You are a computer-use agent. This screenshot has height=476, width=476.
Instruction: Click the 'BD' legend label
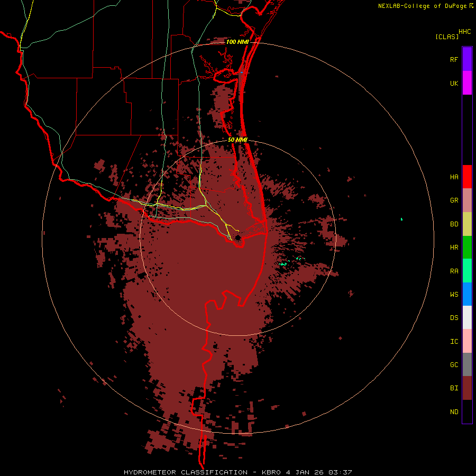tap(454, 224)
